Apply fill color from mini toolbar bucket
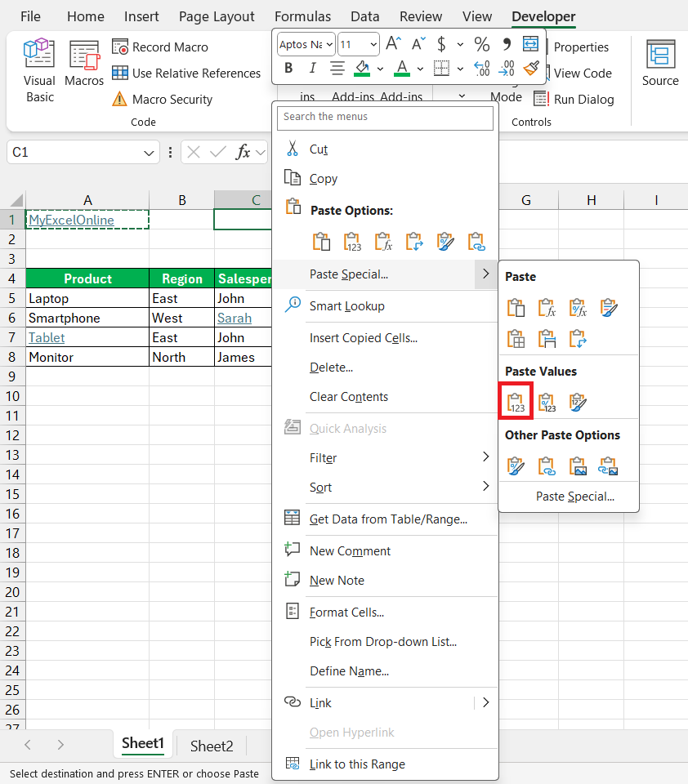Image resolution: width=688 pixels, height=784 pixels. [x=362, y=68]
